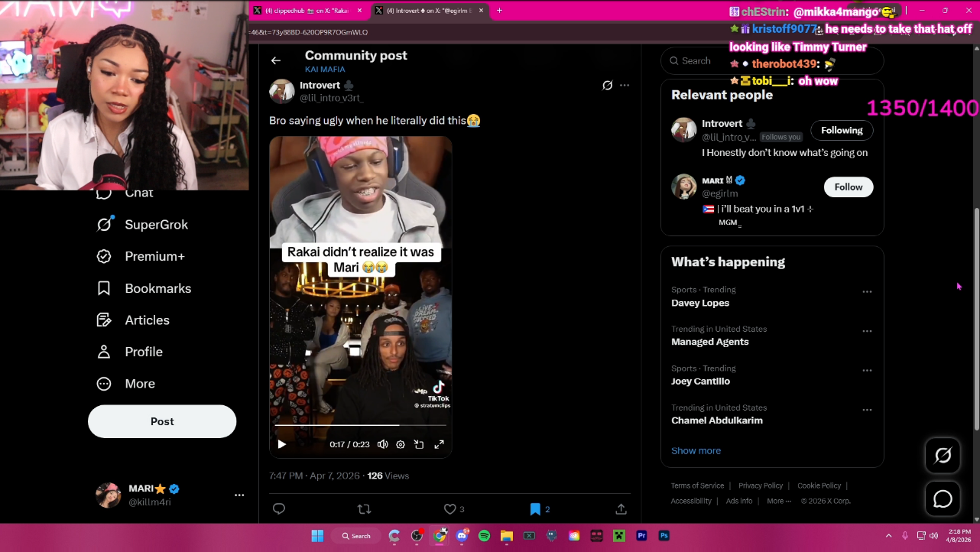Share the post using the share icon

621,509
